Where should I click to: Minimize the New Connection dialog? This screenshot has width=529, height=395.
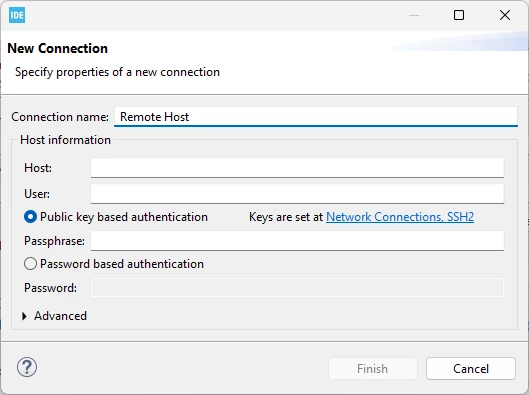point(414,15)
